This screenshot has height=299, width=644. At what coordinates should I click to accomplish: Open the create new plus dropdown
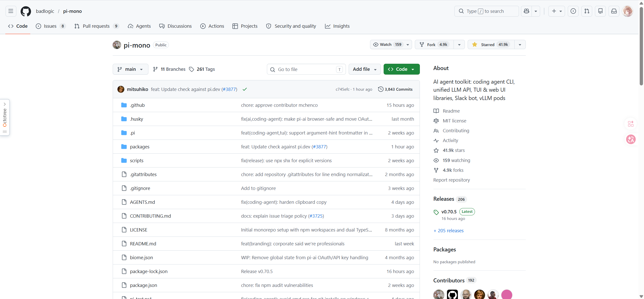coord(557,11)
